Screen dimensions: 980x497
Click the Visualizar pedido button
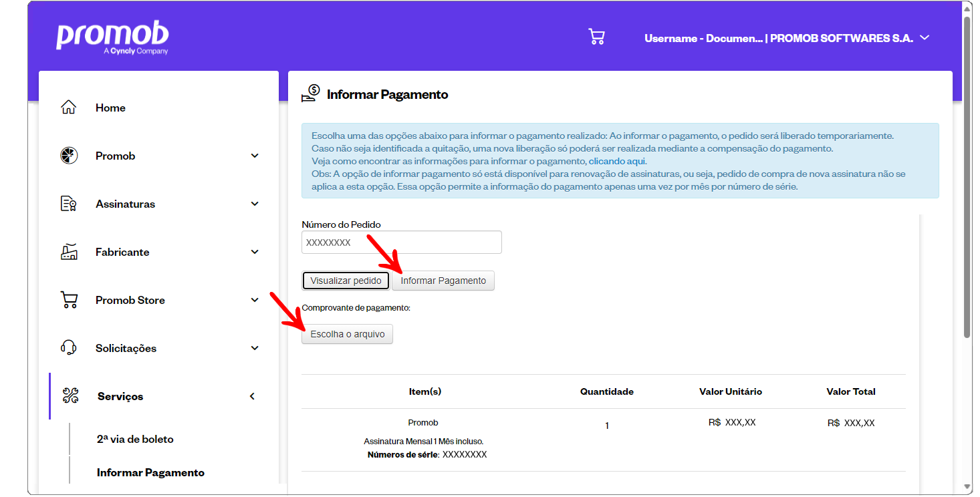point(346,281)
